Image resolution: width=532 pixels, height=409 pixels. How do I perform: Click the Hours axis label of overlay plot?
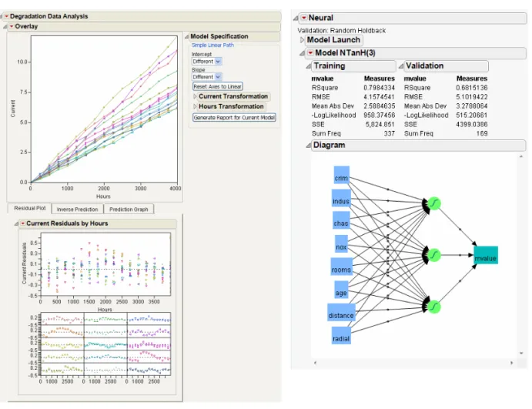pyautogui.click(x=103, y=196)
